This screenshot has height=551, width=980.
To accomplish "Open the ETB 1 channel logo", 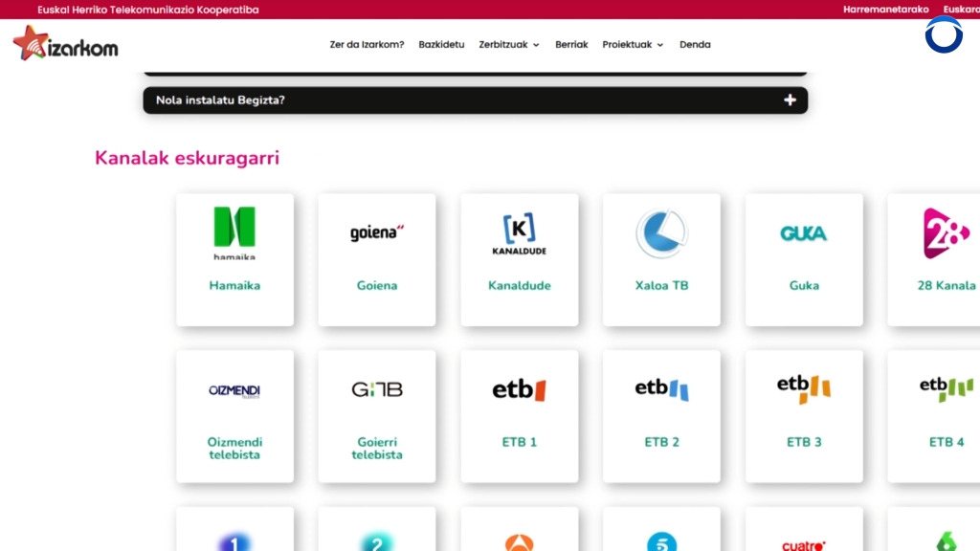I will coord(520,390).
